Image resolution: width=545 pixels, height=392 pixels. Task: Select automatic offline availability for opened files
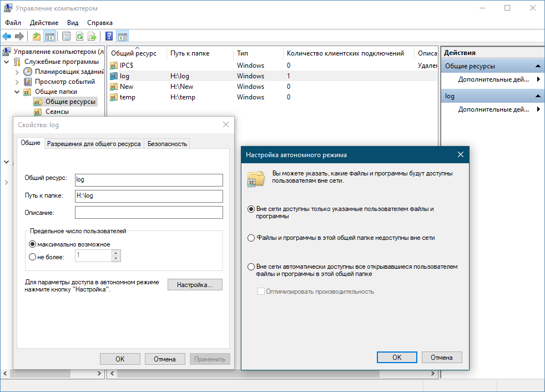[251, 267]
